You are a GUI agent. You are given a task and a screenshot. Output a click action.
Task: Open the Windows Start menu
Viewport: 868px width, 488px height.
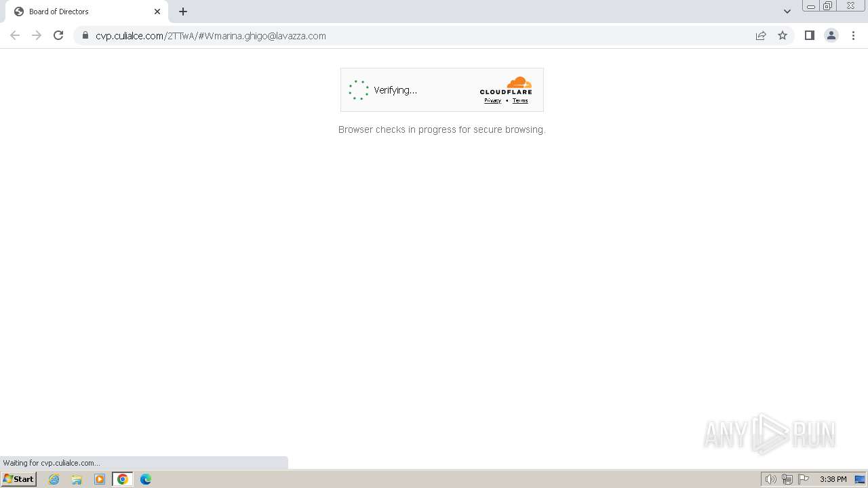(x=18, y=479)
